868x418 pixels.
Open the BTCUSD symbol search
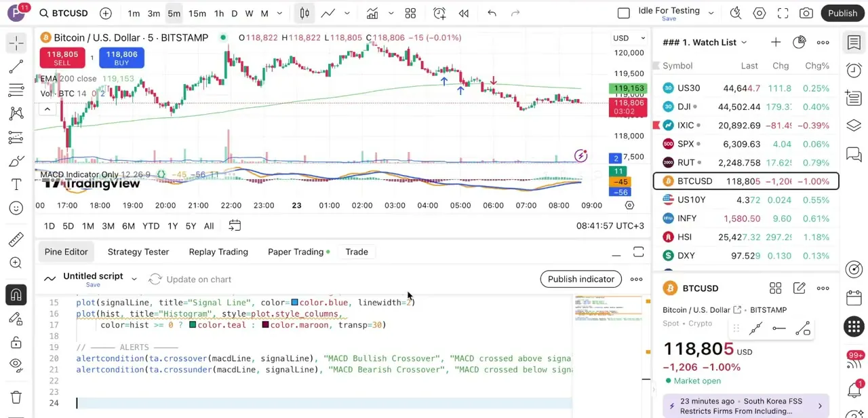[64, 13]
